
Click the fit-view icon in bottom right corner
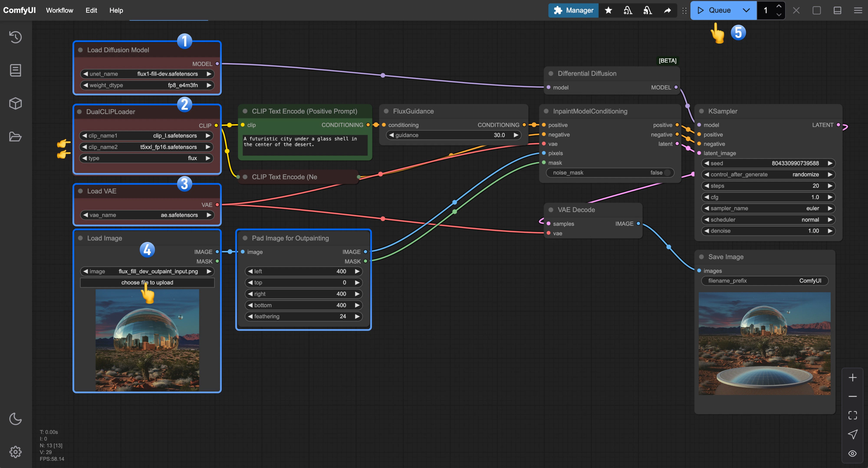tap(853, 415)
